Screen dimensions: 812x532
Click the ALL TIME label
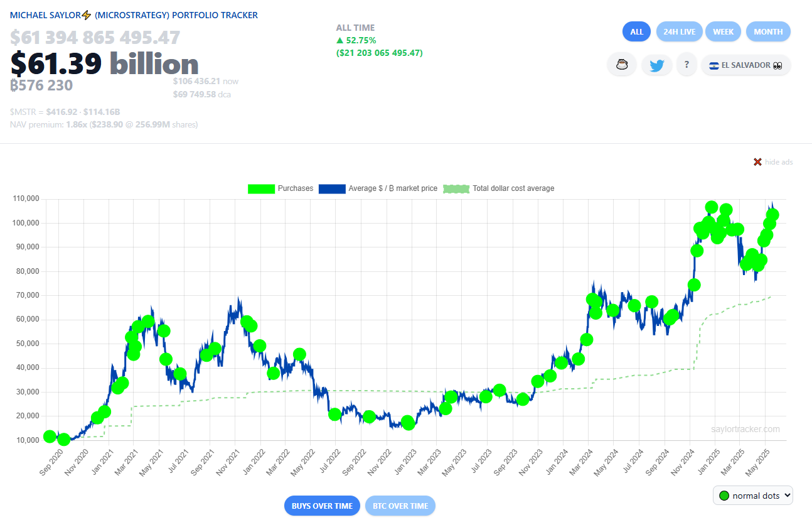point(355,28)
